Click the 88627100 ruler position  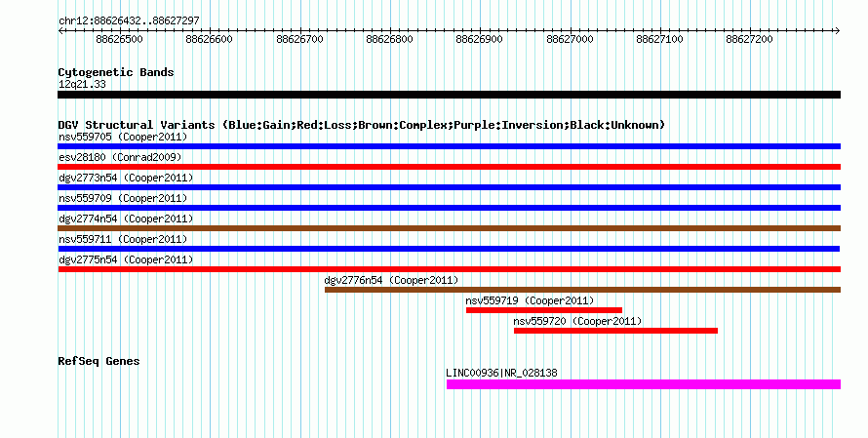point(660,39)
